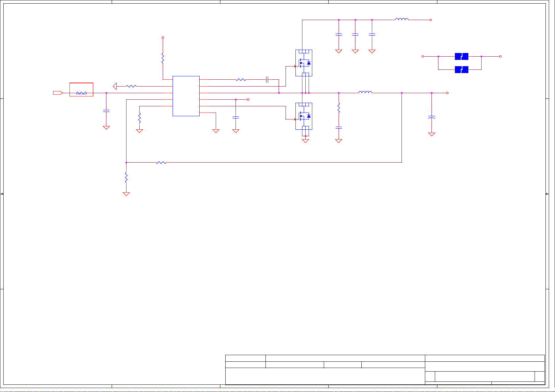Viewport: 555px width, 392px height.
Task: Select the middle of three top-rail capacitors
Action: [355, 34]
